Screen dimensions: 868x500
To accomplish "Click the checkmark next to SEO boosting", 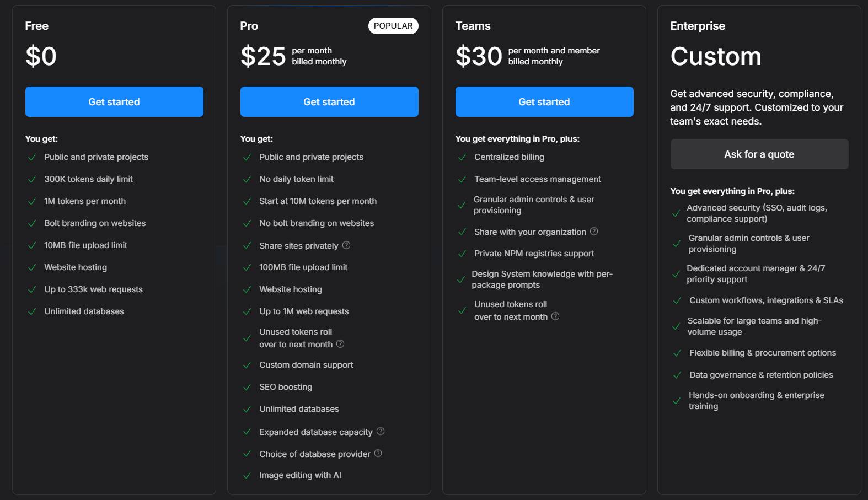I will click(247, 386).
